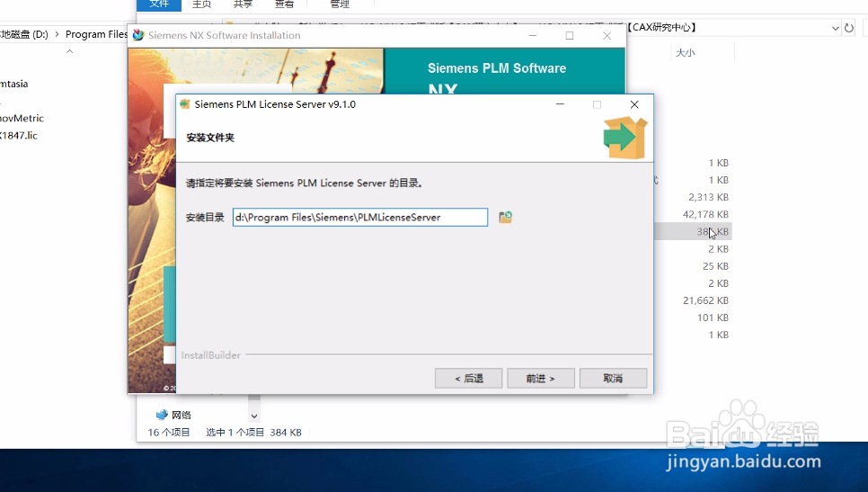
Task: Click 本地磁盘 (D:) breadcrumb segment
Action: click(24, 34)
